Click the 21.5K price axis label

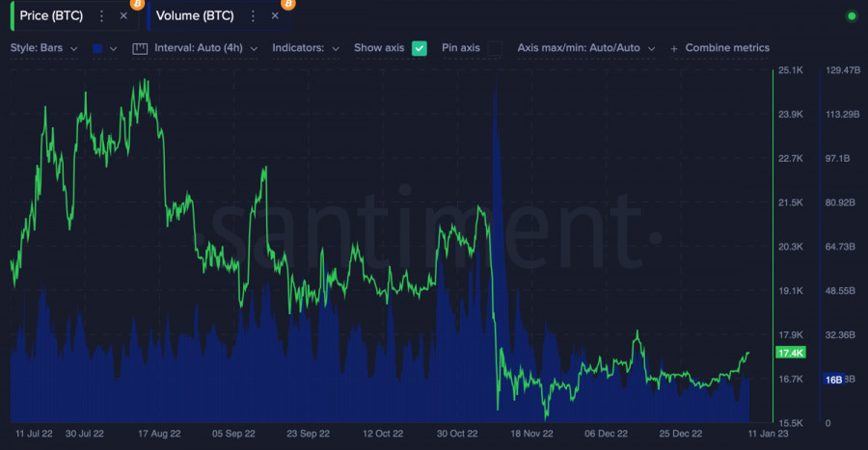coord(791,203)
